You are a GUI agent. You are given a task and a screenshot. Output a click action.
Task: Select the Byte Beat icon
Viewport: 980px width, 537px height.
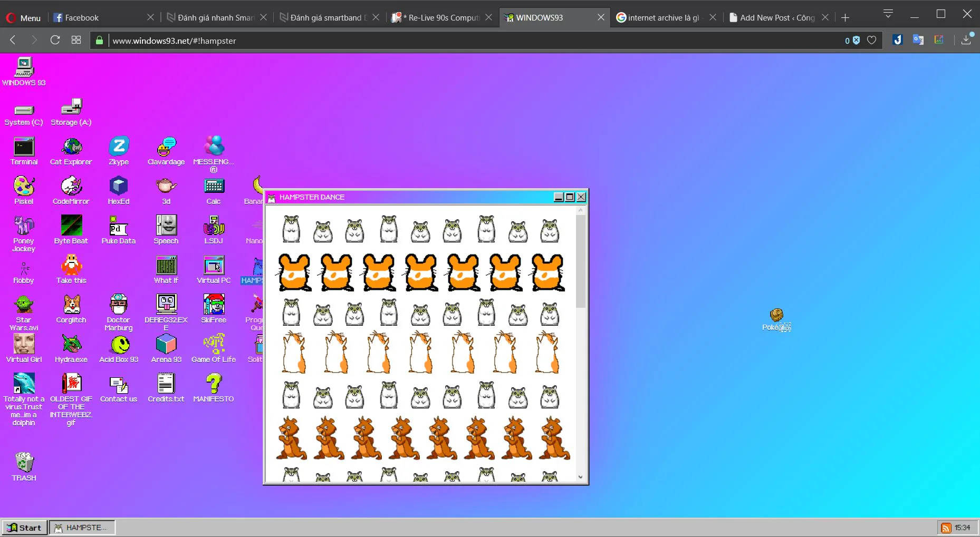pos(71,230)
